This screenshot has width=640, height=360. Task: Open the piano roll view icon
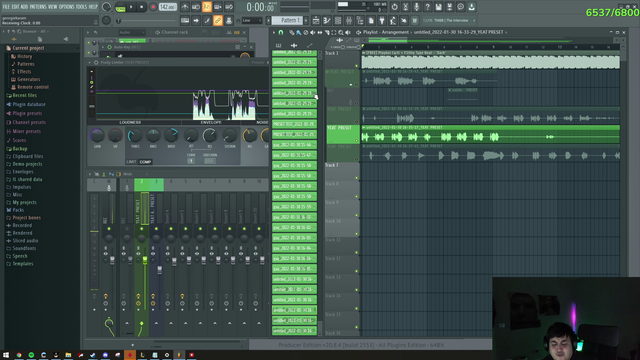[327, 20]
